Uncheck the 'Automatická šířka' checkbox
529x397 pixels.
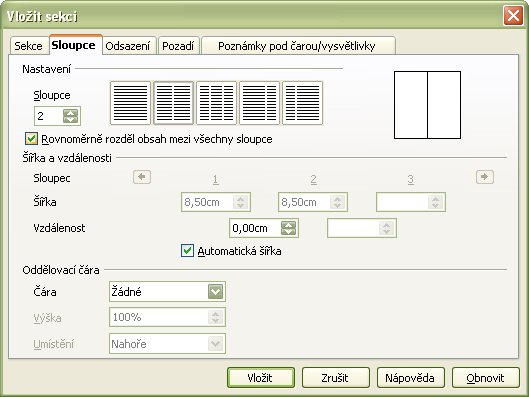tap(188, 251)
